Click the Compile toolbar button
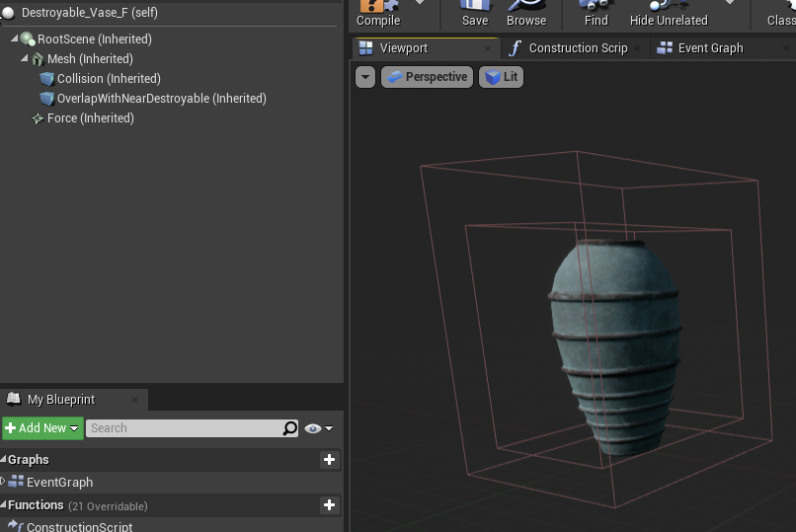 point(378,13)
